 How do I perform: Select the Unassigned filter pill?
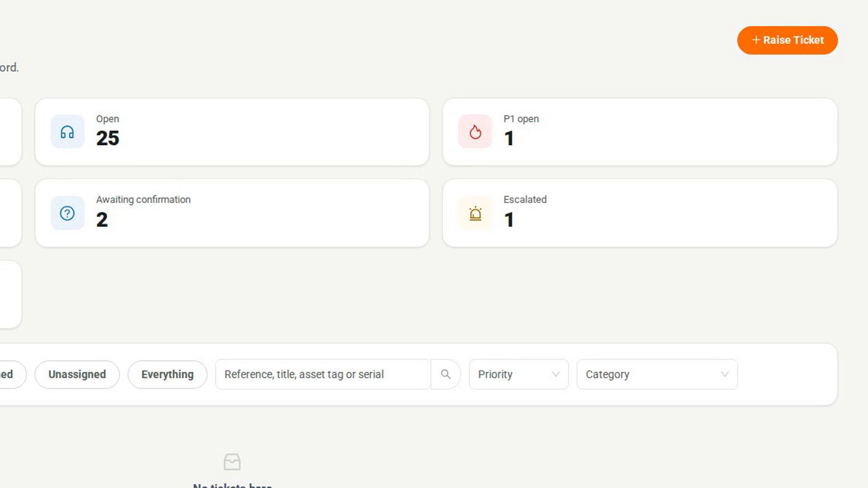(x=77, y=375)
